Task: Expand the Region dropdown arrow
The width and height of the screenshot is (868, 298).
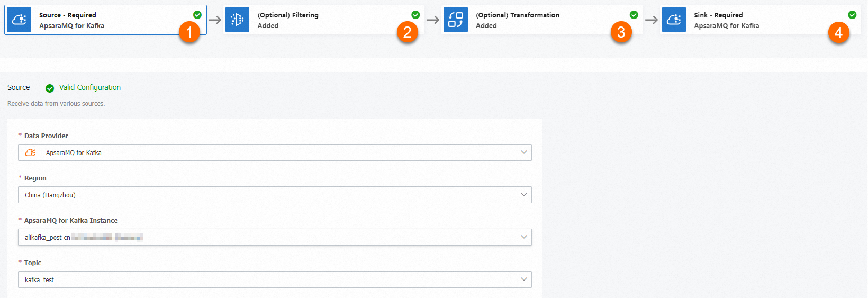Action: click(x=523, y=195)
